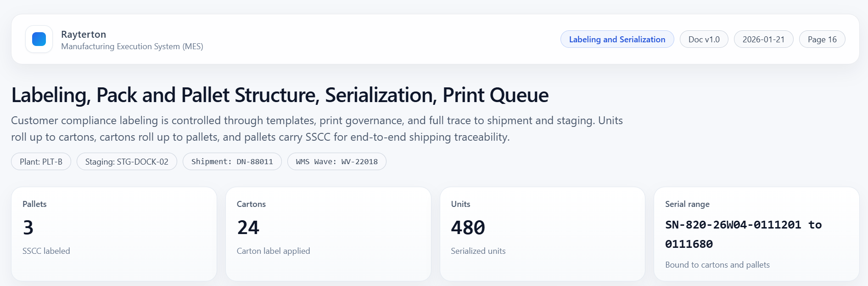Click the Bound to cartons and pallets note
The image size is (868, 286).
717,265
